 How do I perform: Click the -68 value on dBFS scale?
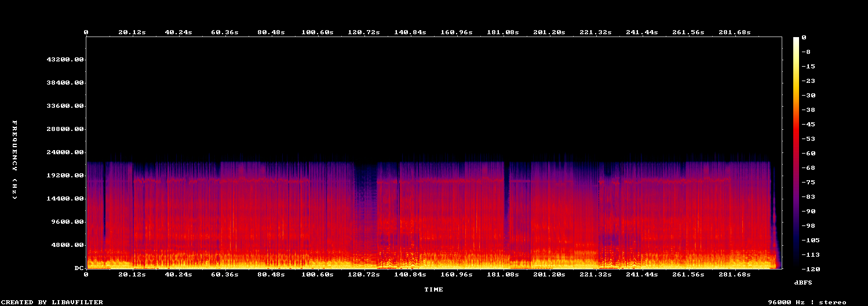point(809,168)
